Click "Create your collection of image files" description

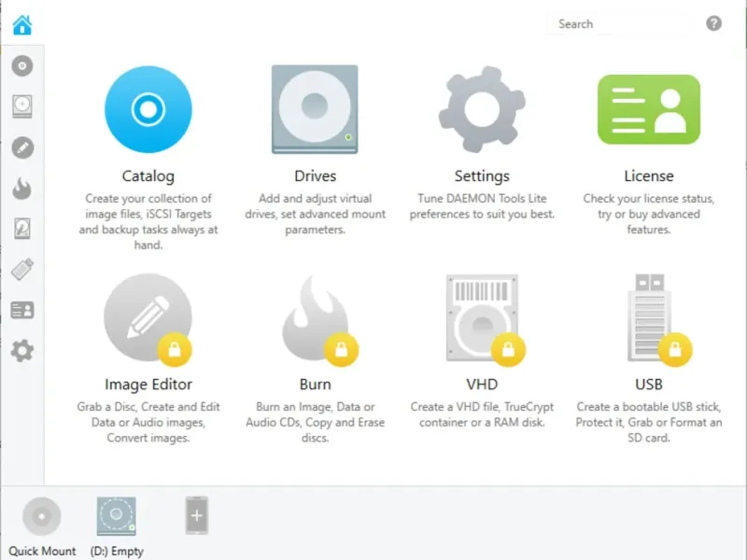[148, 221]
